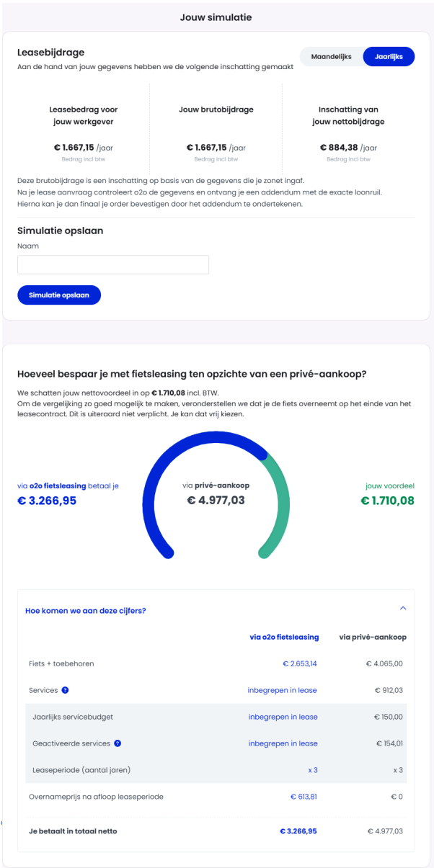Select the Jaarlijks toggle option
The width and height of the screenshot is (434, 868).
tap(389, 56)
